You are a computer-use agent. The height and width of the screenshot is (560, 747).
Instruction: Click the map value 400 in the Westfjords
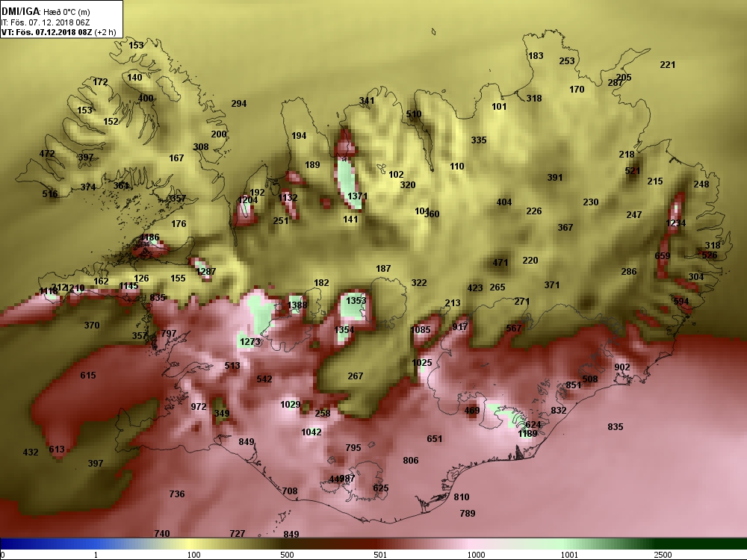(x=146, y=98)
